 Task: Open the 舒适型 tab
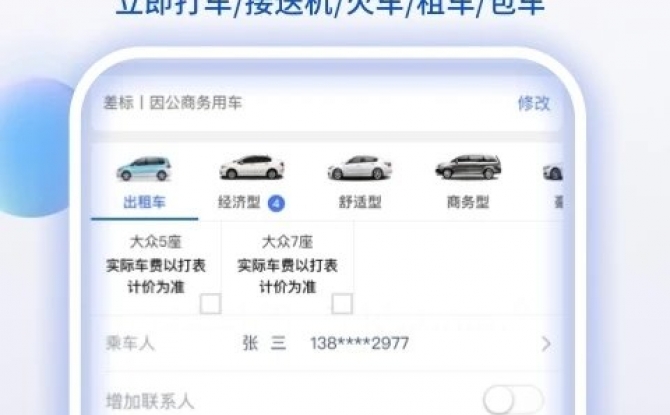[x=360, y=202]
